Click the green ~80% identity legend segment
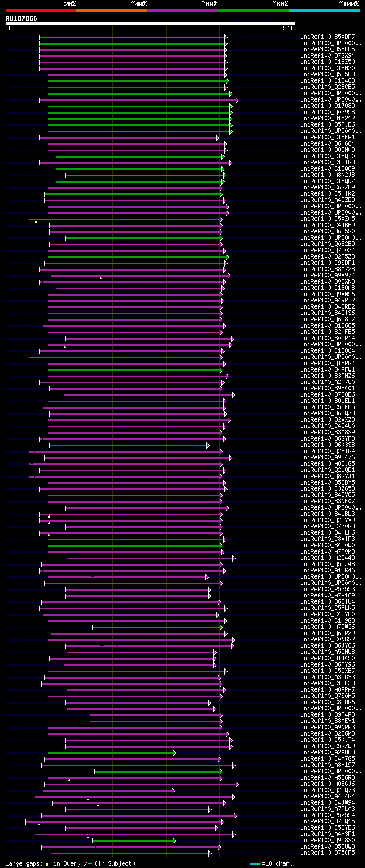 click(x=253, y=10)
